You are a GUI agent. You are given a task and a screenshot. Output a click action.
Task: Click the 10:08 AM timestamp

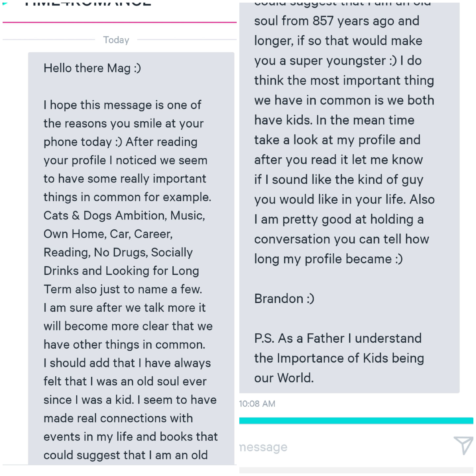[257, 404]
